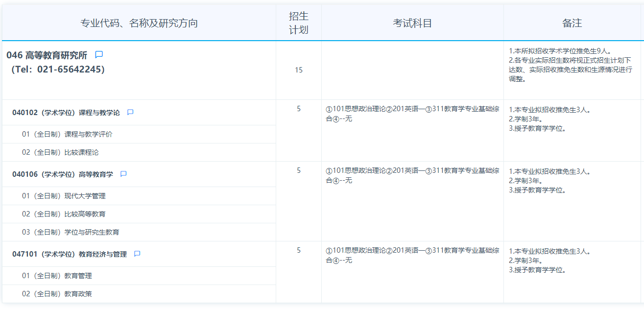This screenshot has height=309, width=644.
Task: Click the 专业代码、名称及研究方向 column header
Action: 139,23
